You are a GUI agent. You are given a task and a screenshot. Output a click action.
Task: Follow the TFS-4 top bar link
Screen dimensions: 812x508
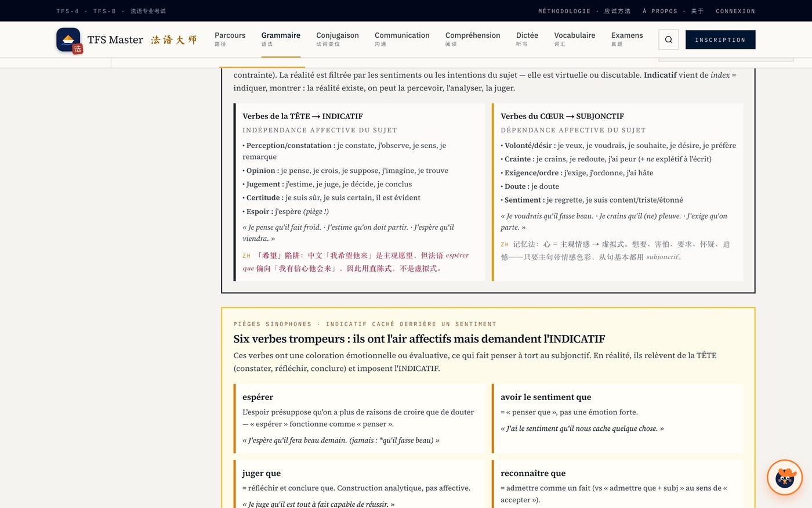[x=68, y=11]
